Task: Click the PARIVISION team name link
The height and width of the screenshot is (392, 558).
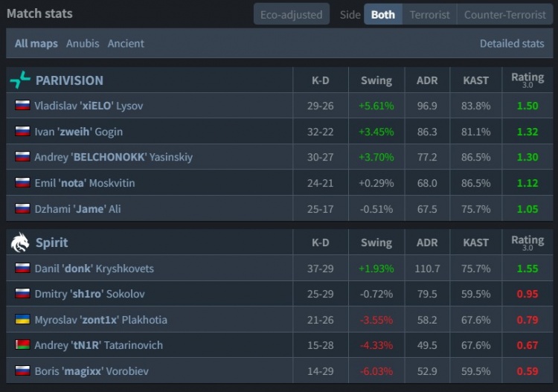Action: pos(69,80)
